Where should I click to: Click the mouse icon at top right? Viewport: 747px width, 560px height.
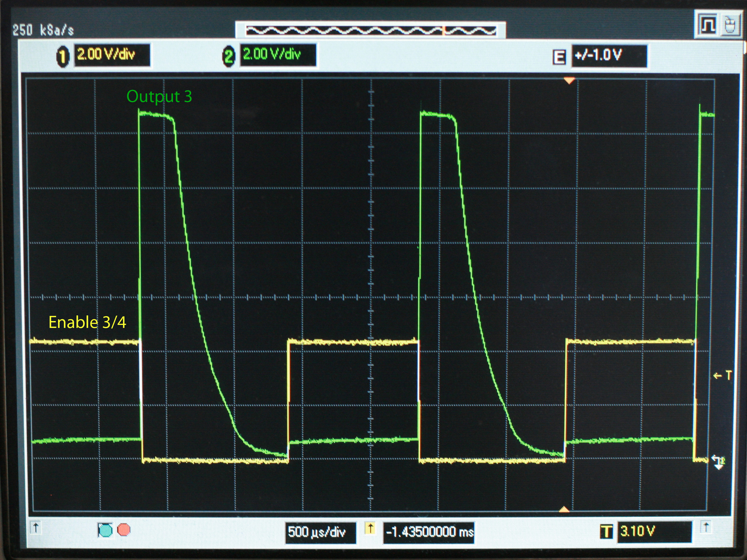[730, 25]
